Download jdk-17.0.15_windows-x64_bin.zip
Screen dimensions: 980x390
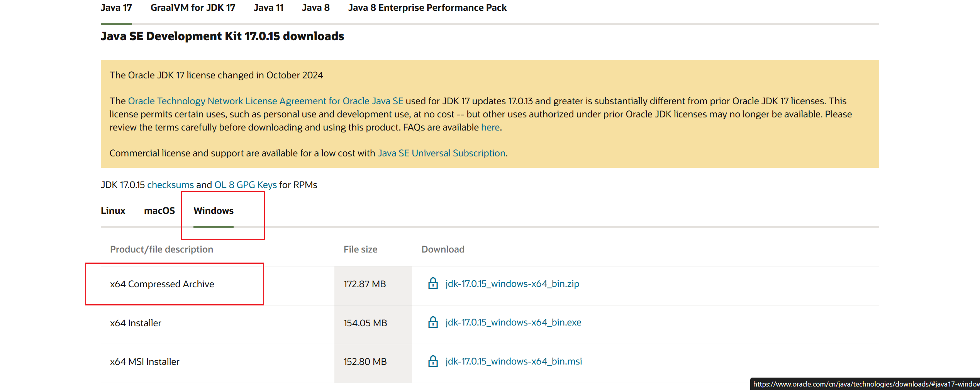point(512,284)
